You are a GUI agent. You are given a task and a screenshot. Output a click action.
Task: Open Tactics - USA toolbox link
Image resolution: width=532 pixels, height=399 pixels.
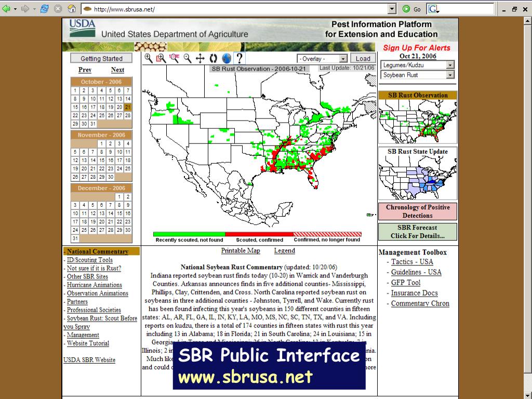coord(412,262)
